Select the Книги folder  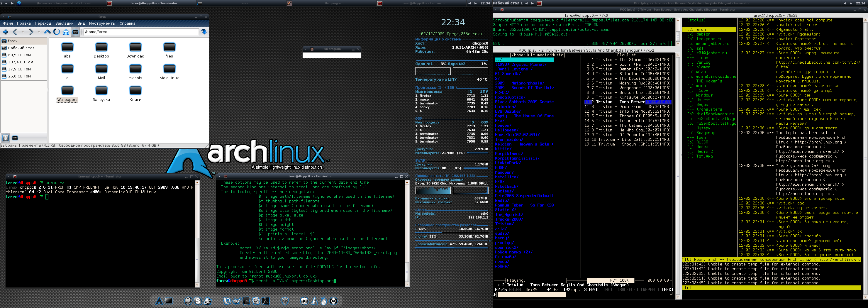click(x=135, y=94)
